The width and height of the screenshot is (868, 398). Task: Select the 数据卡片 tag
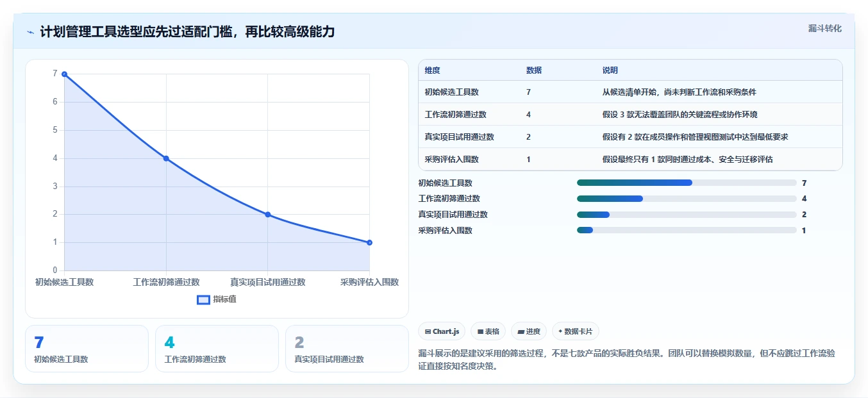tap(576, 331)
